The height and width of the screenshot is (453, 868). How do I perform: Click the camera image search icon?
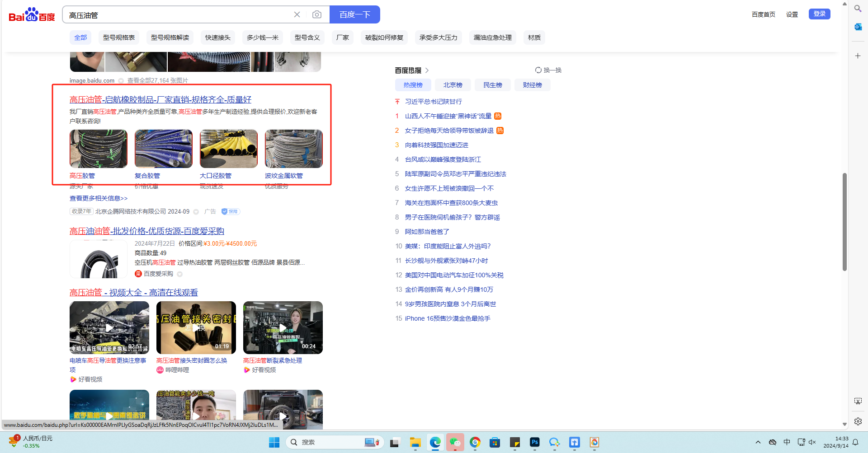(317, 14)
